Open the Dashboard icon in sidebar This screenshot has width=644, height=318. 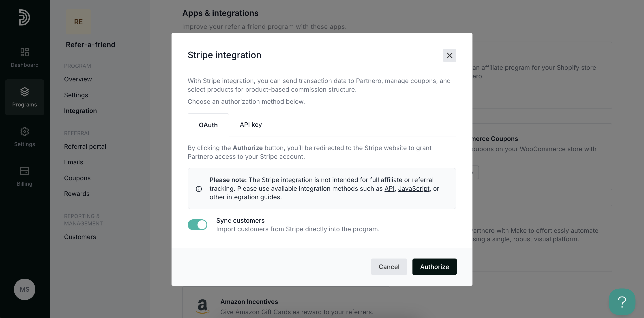(24, 52)
